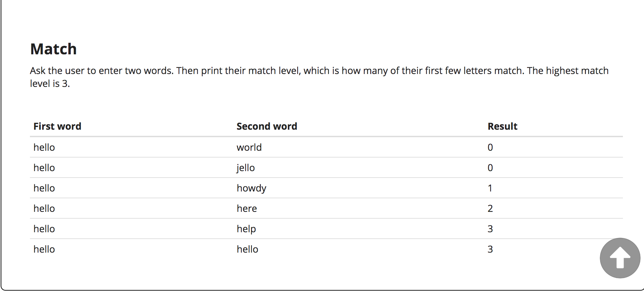Select hello in the jello row
The width and height of the screenshot is (644, 292).
[44, 167]
